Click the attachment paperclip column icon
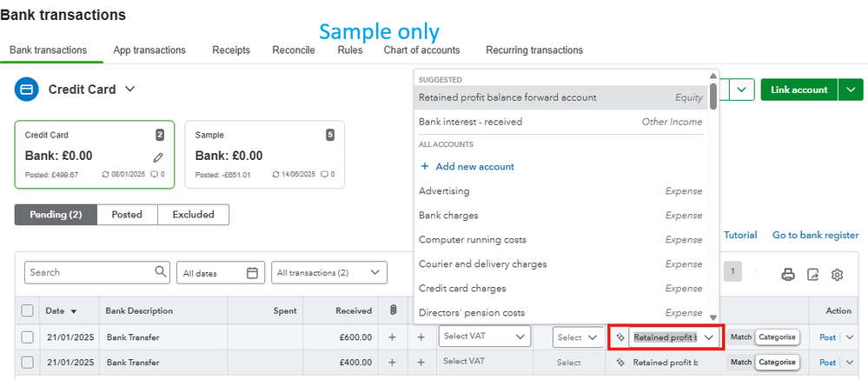Screen dimensions: 868x380 click(392, 310)
